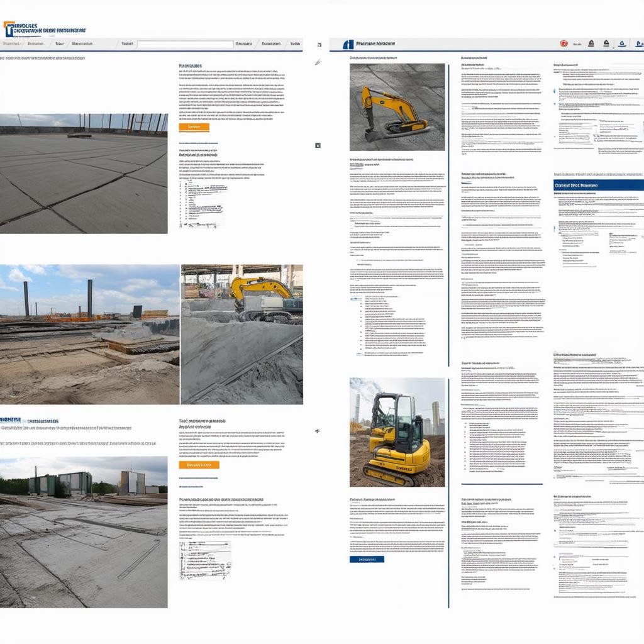
Task: Select the last item in the left navigation bar
Action: (x=294, y=44)
